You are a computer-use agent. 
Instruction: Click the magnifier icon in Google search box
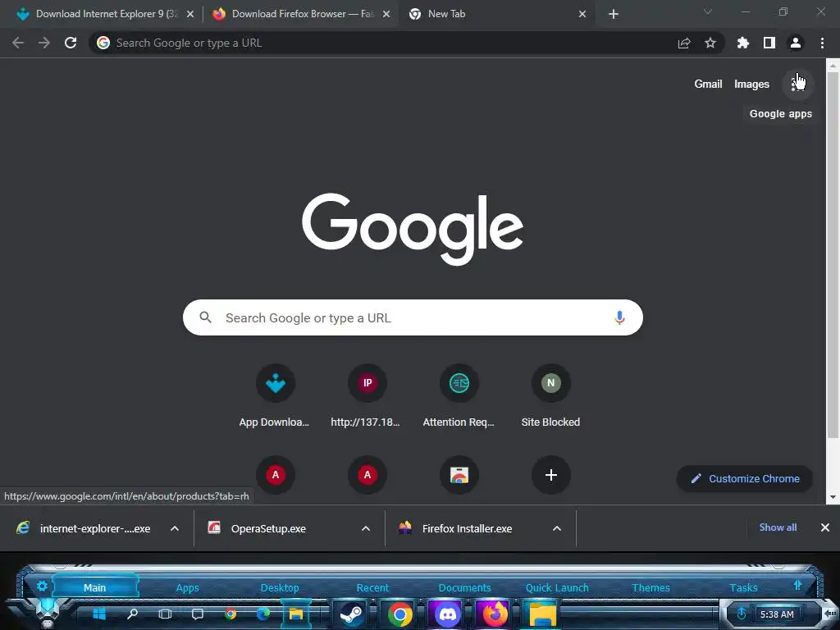point(205,317)
